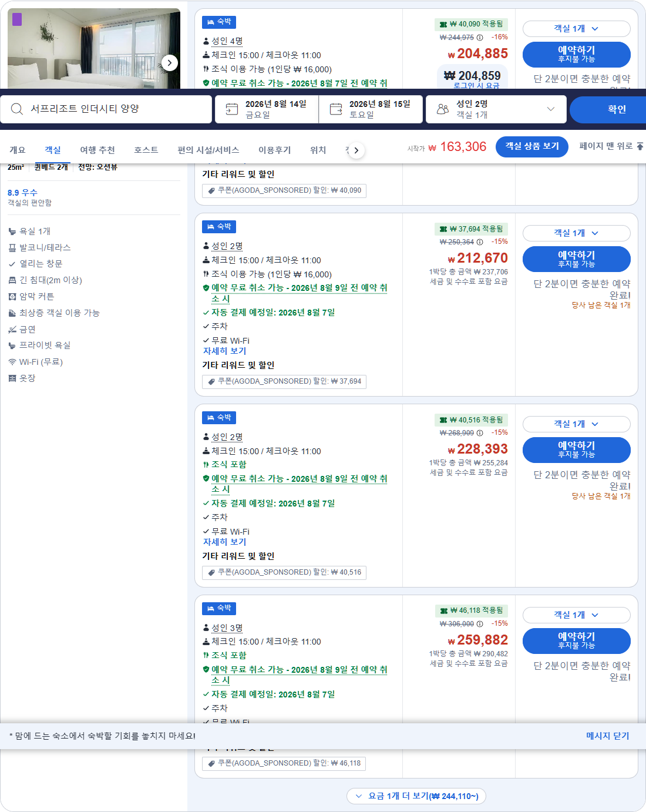Click the 암막 커튼 amenity icon
This screenshot has height=812, width=646.
tap(12, 297)
